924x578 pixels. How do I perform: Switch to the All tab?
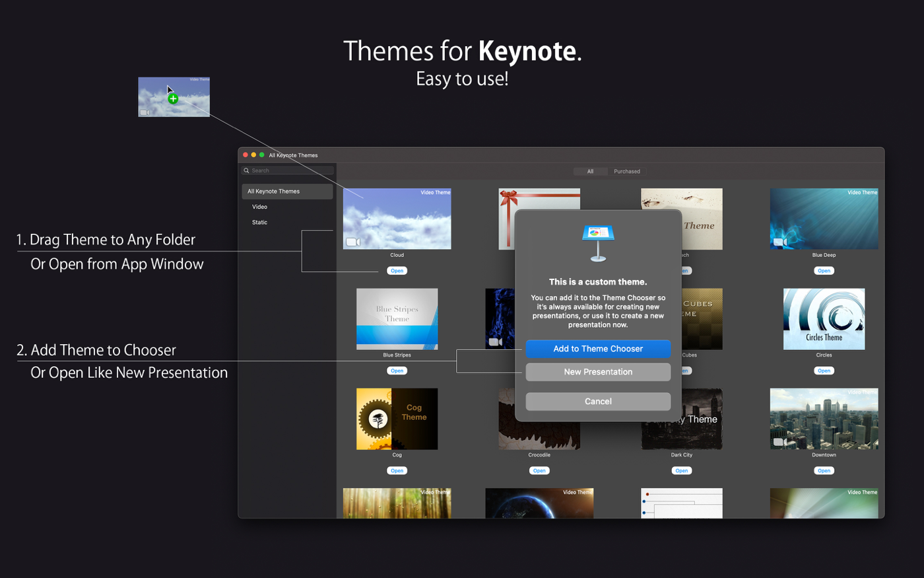(x=590, y=171)
